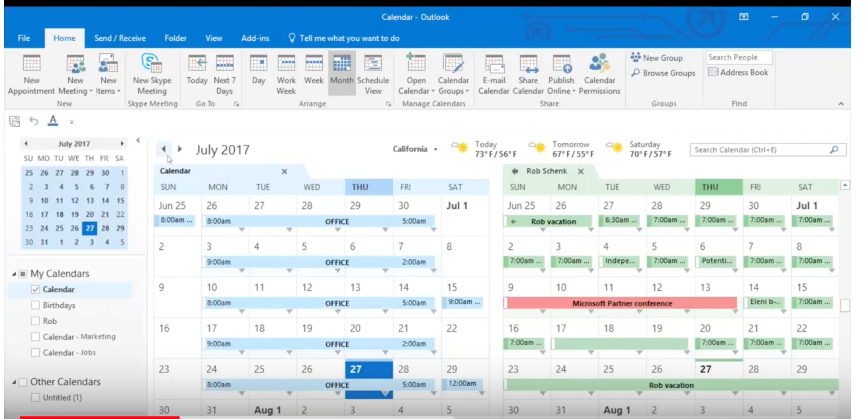Screen dimensions: 868x419
Task: Toggle the Other Calendars group checkbox
Action: click(x=23, y=382)
